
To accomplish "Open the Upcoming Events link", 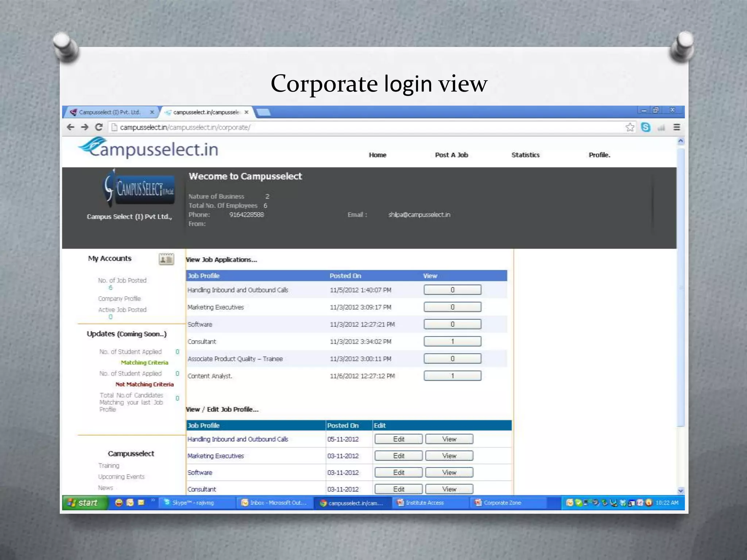I will [121, 477].
